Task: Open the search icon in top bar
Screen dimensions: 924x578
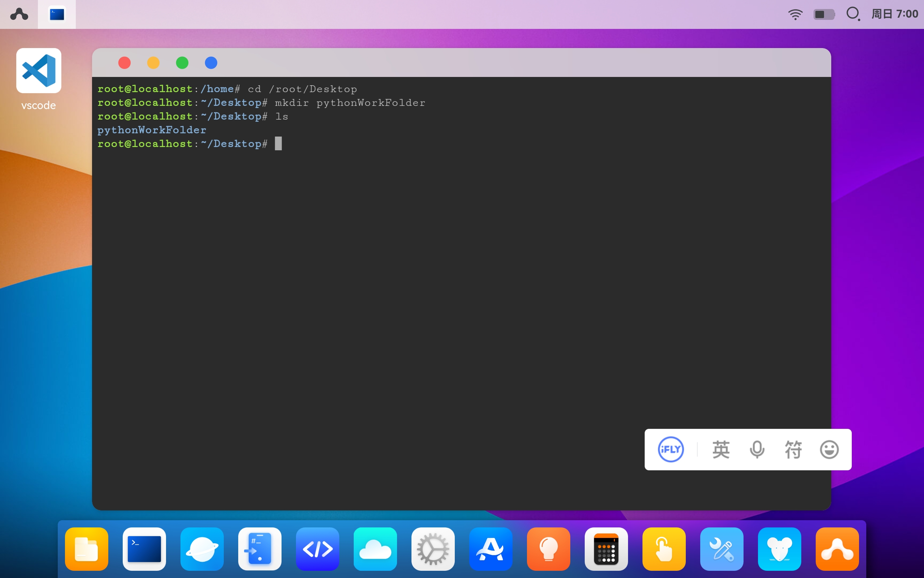Action: point(853,14)
